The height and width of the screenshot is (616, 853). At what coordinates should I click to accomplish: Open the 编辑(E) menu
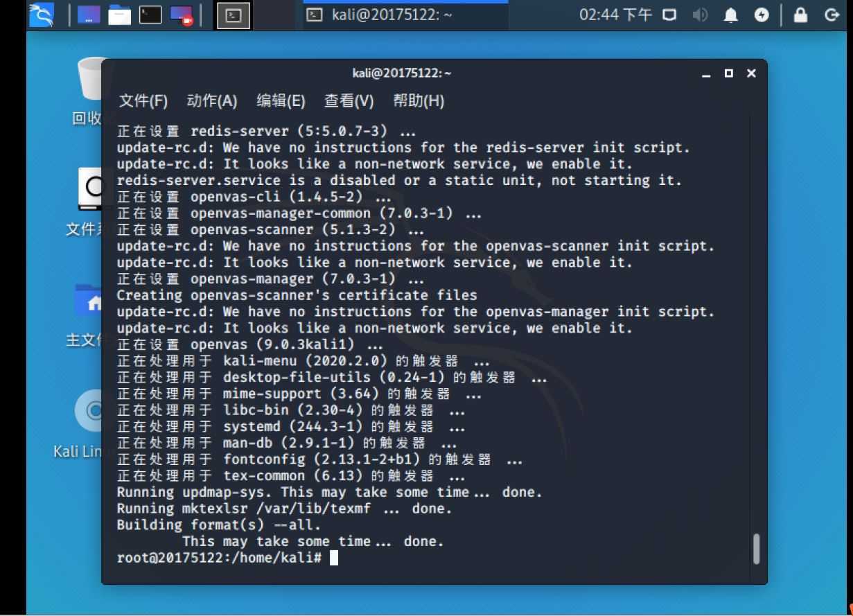coord(281,101)
